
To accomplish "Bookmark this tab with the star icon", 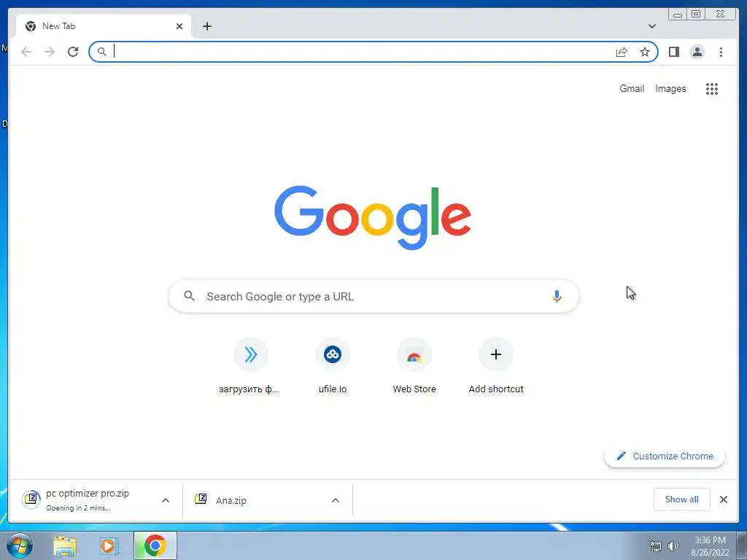I will 645,52.
